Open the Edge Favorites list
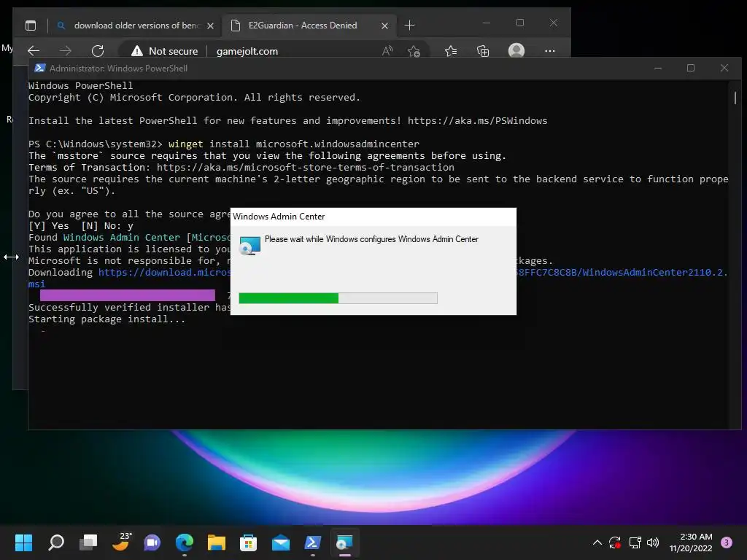Image resolution: width=747 pixels, height=560 pixels. (x=451, y=51)
